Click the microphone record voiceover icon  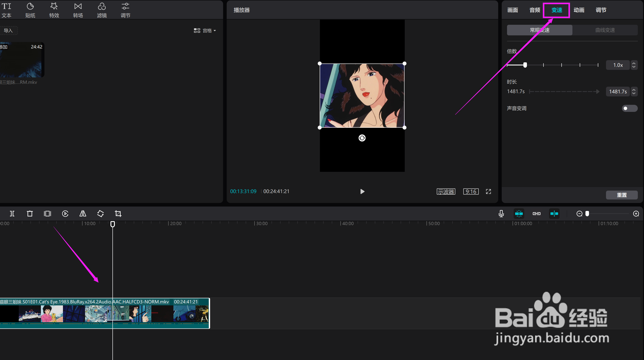[x=501, y=214]
